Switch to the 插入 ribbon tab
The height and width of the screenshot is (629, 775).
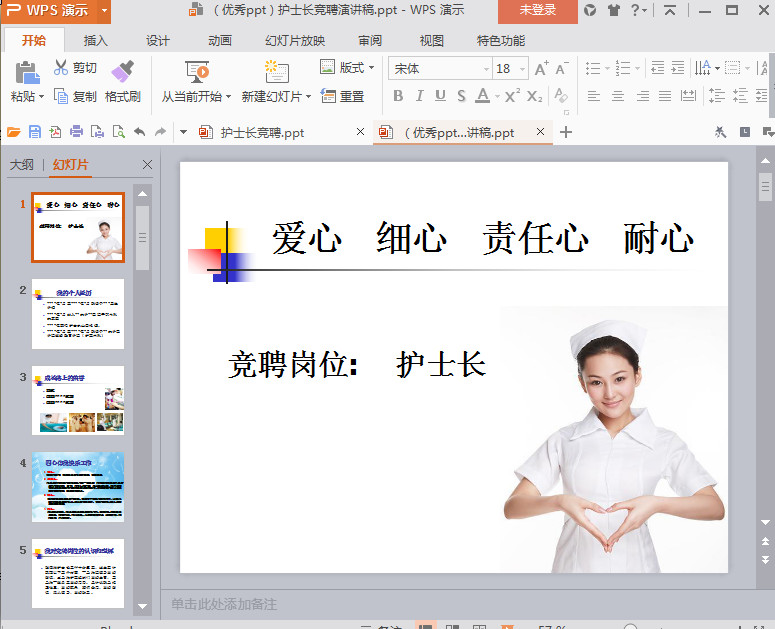[x=95, y=41]
